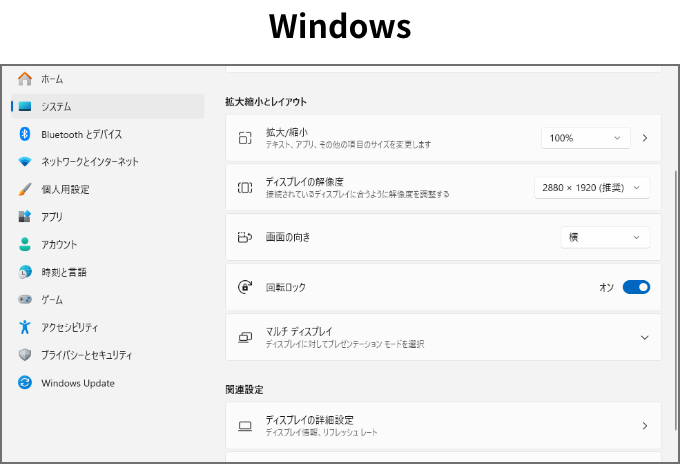This screenshot has width=680, height=464.
Task: Turn off the 回転ロック toggle
Action: [636, 287]
